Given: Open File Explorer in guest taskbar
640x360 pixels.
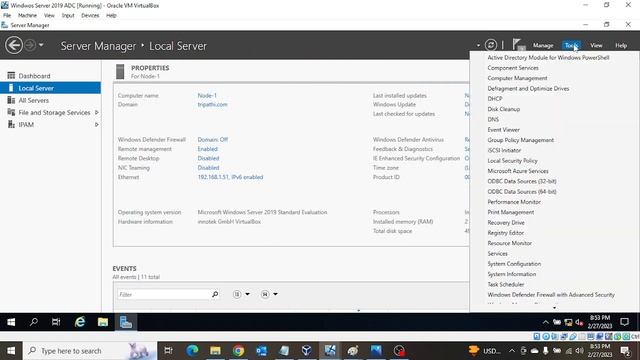Looking at the screenshot, I should pyautogui.click(x=103, y=322).
